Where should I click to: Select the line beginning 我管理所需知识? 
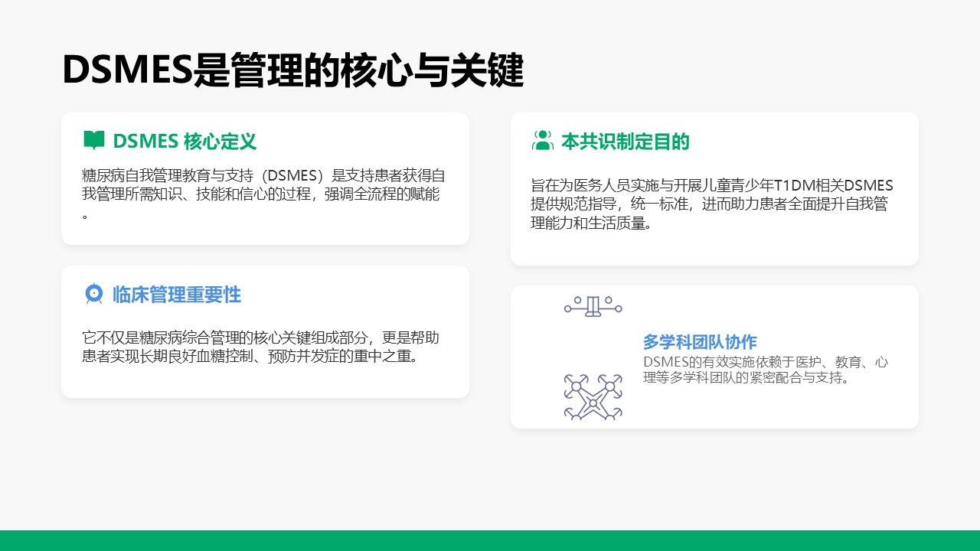260,194
